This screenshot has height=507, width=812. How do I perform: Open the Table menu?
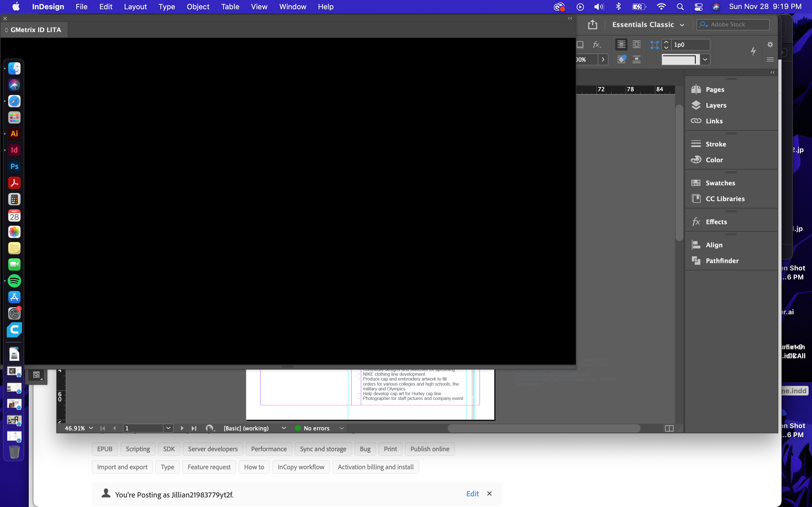(x=230, y=6)
